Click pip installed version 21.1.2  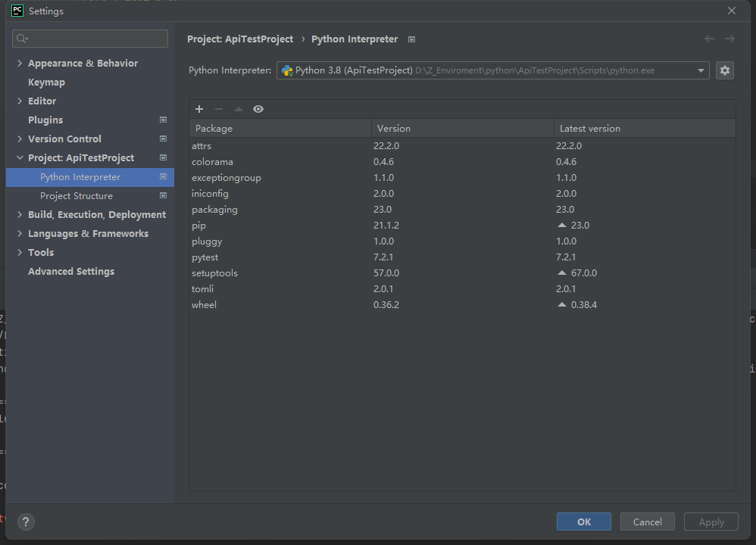pos(386,225)
